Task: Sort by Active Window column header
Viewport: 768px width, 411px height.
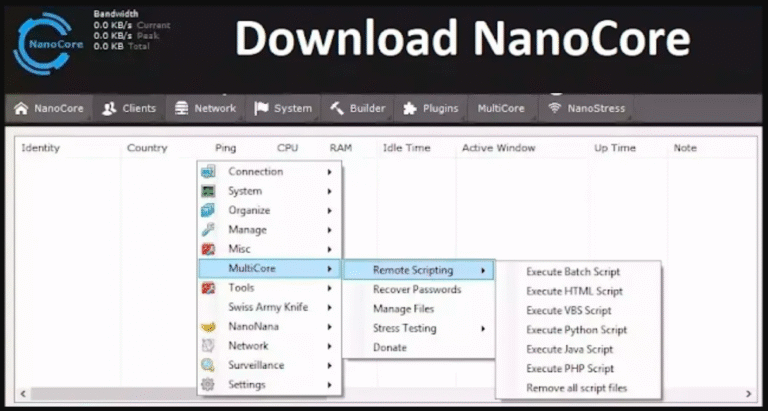Action: (499, 148)
